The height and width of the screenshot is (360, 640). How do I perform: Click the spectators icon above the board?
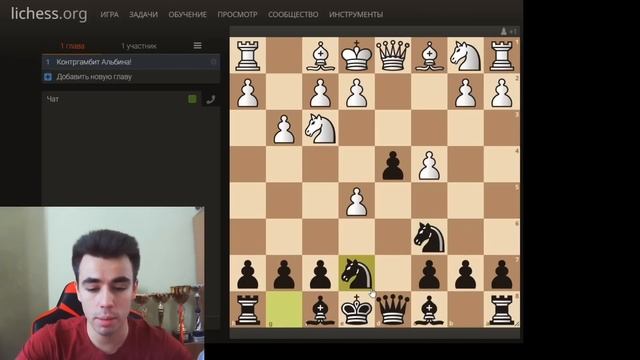[x=504, y=31]
